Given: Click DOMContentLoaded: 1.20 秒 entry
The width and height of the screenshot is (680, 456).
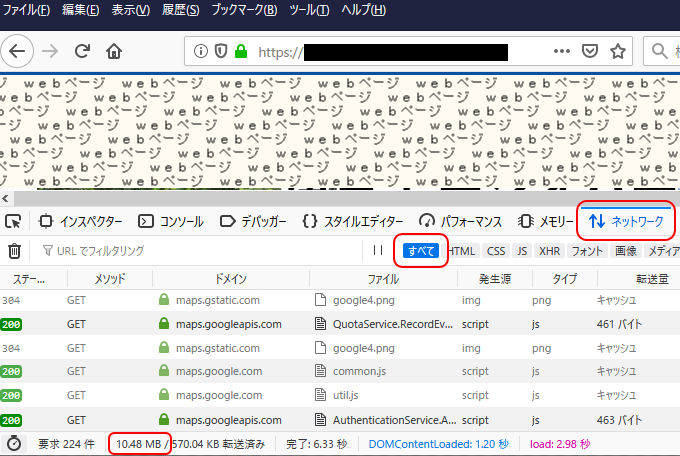Looking at the screenshot, I should (438, 444).
